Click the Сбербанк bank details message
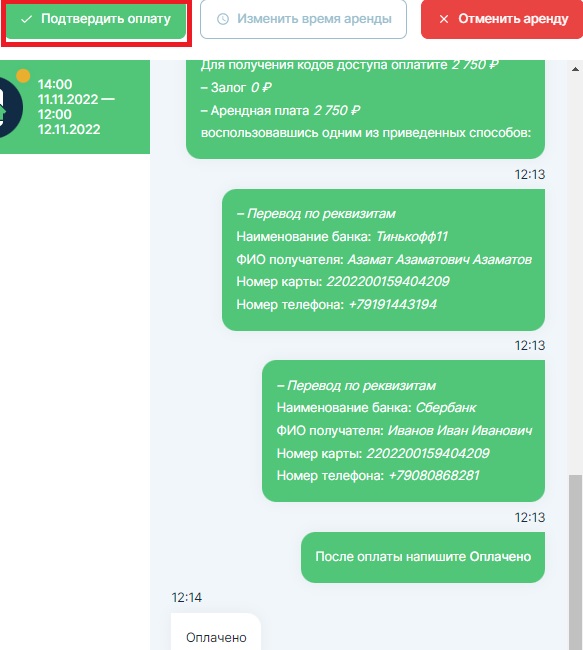The image size is (583, 650). (403, 431)
